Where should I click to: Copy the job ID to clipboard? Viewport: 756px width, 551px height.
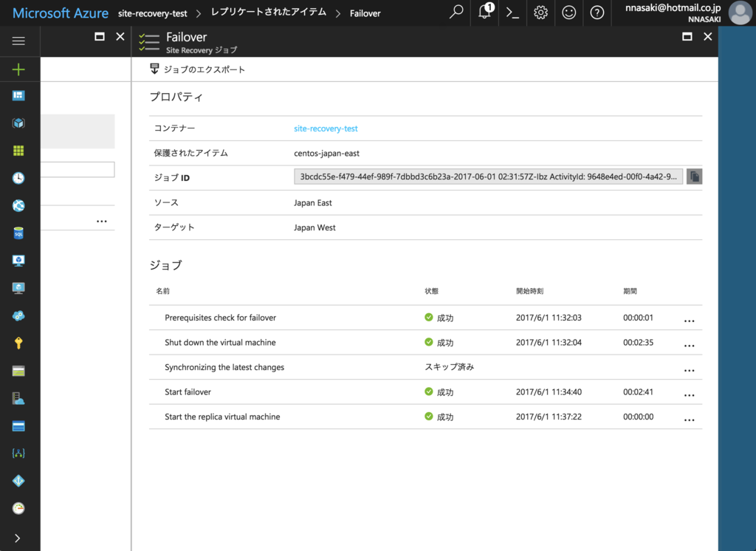pyautogui.click(x=694, y=177)
